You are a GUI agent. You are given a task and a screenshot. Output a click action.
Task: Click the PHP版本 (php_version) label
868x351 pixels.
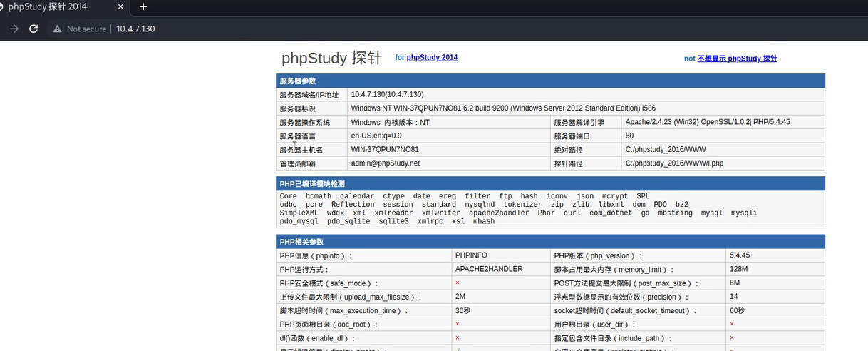click(x=598, y=255)
